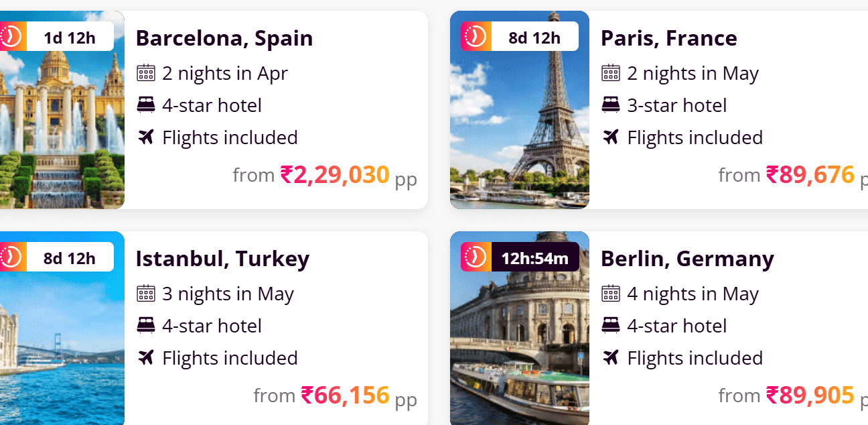The image size is (868, 425).
Task: Open the Barcelona, Spain deal title
Action: click(224, 38)
